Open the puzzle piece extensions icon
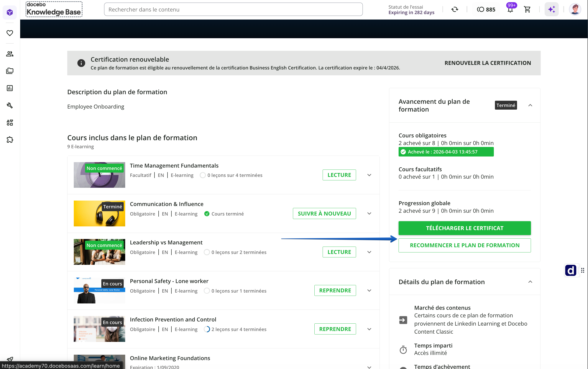 point(10,140)
